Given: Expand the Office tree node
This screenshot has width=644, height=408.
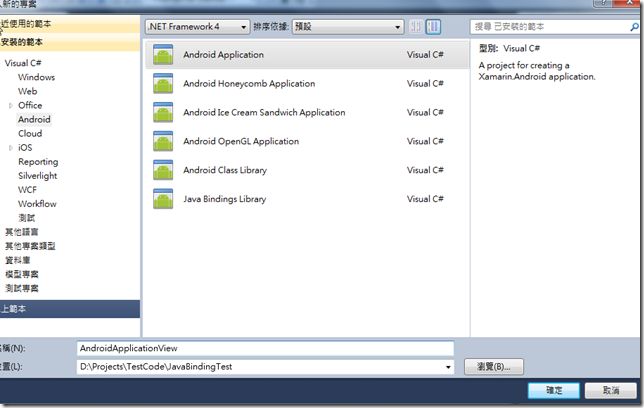Looking at the screenshot, I should tap(11, 106).
